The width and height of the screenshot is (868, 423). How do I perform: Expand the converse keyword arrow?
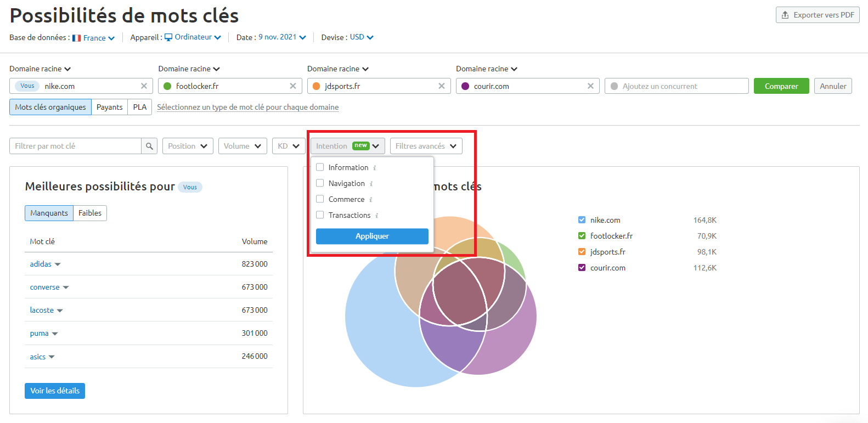tap(66, 287)
